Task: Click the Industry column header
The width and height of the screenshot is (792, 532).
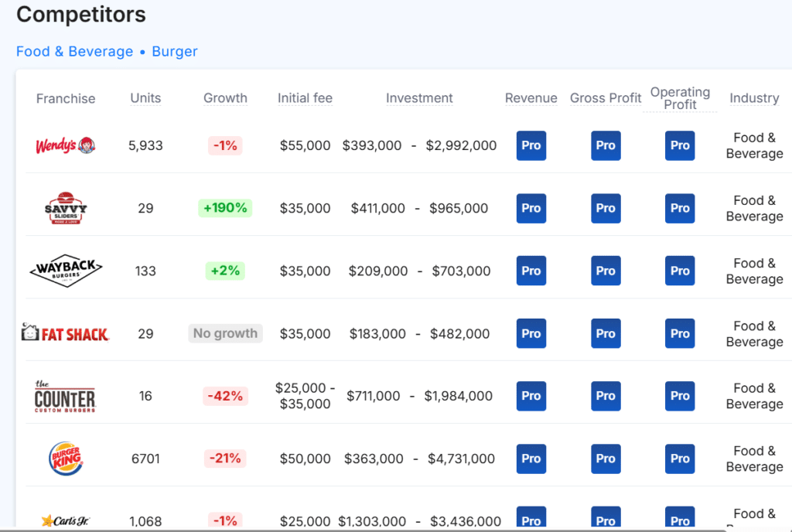Action: [754, 98]
